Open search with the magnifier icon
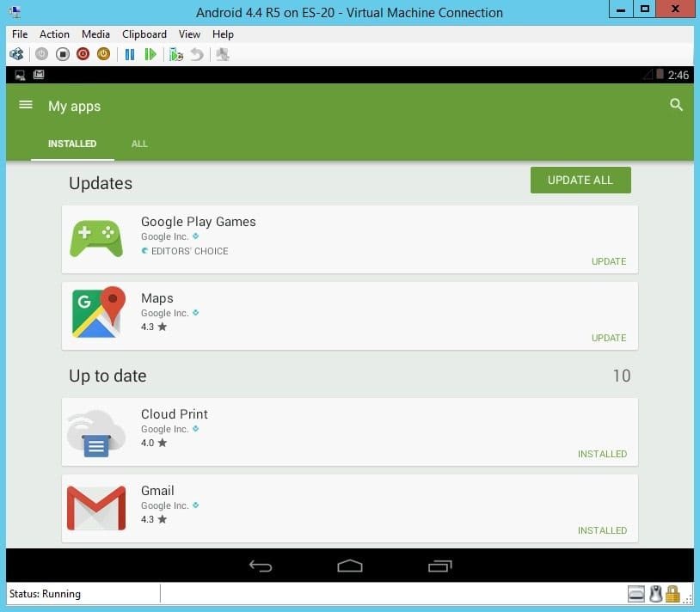Screen dimensions: 700x612 [676, 105]
